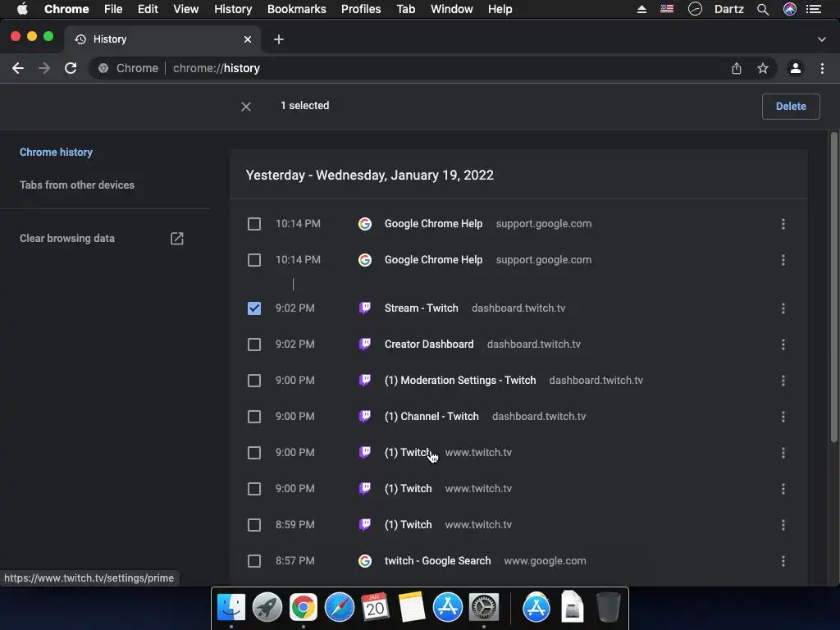Open System Preferences from the dock
Image resolution: width=840 pixels, height=630 pixels.
[x=484, y=607]
